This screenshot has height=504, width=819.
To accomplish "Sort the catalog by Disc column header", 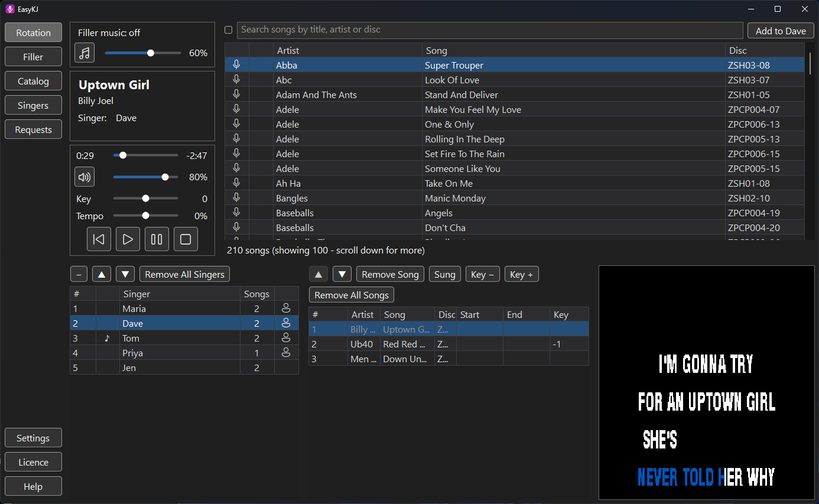I will tap(765, 50).
